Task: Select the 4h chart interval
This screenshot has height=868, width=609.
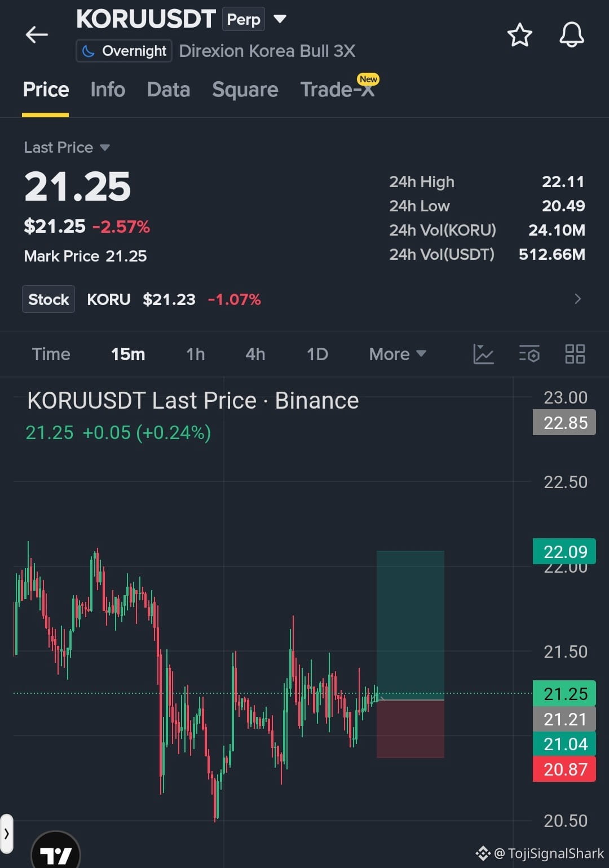Action: point(255,354)
